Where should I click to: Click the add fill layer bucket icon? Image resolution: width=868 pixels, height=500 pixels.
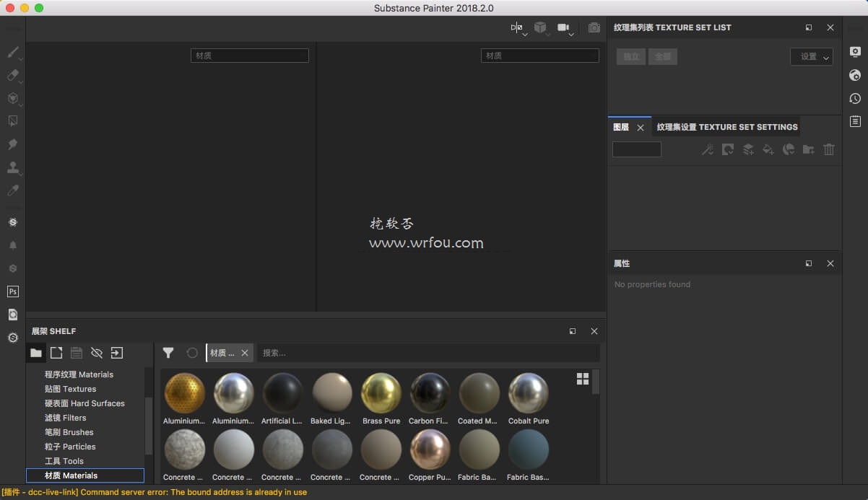point(768,149)
